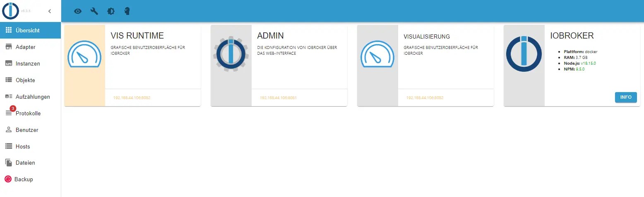The width and height of the screenshot is (644, 197).
Task: Go to the Adapter page
Action: pyautogui.click(x=31, y=47)
